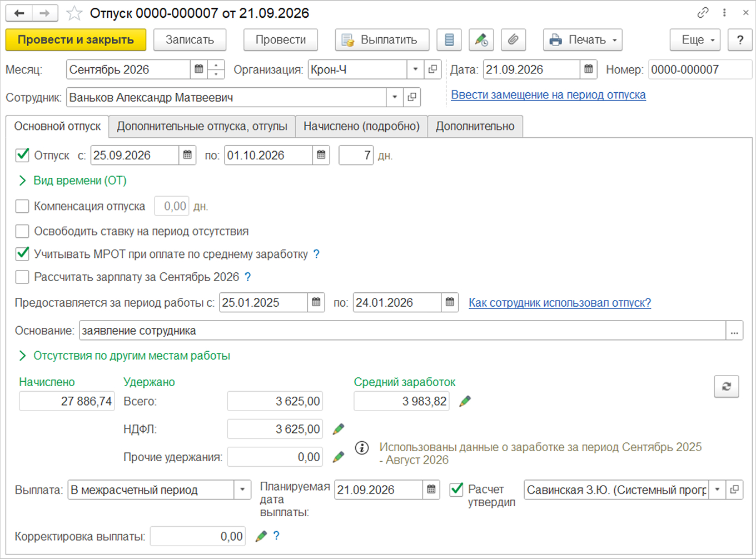This screenshot has height=559, width=756.
Task: Open the Организация dropdown list
Action: [x=415, y=69]
